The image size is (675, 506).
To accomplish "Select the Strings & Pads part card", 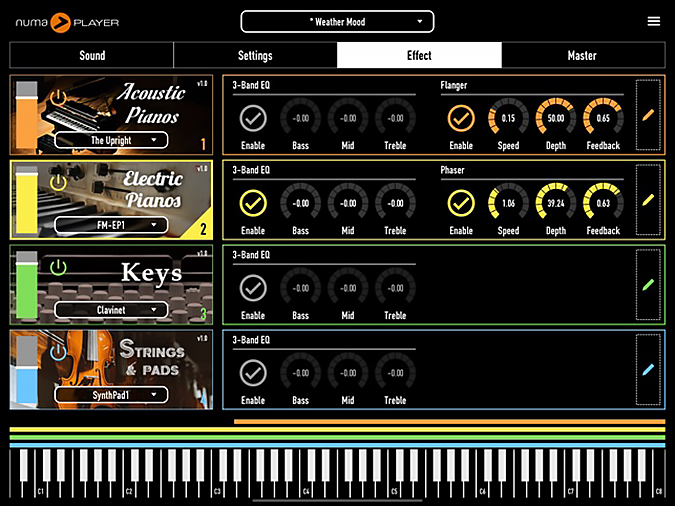I will [111, 369].
